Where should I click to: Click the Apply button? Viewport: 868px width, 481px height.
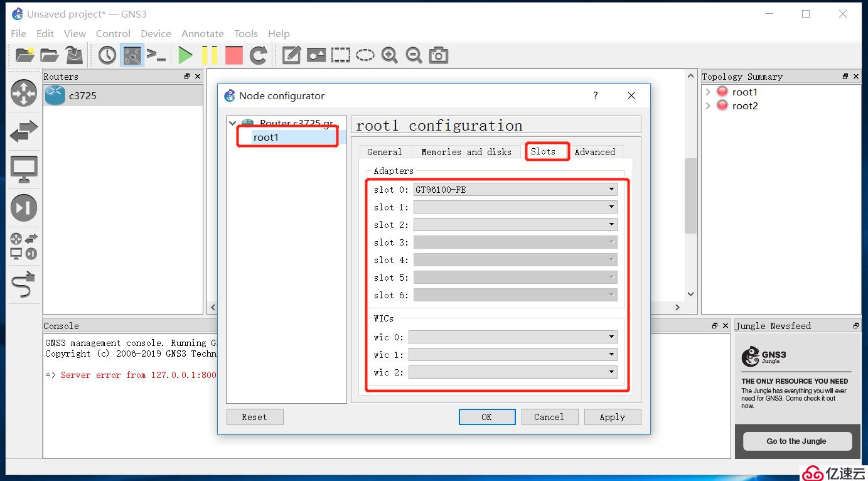pyautogui.click(x=613, y=417)
